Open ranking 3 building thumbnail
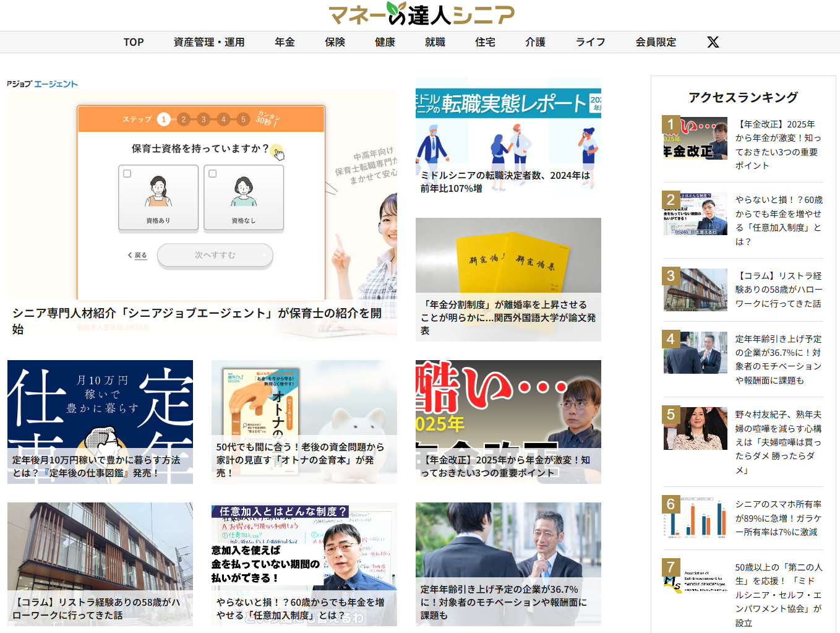 point(695,290)
